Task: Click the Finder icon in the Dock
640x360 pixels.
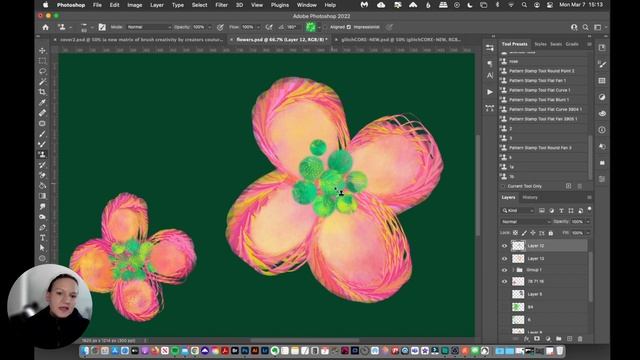Action: pyautogui.click(x=85, y=351)
